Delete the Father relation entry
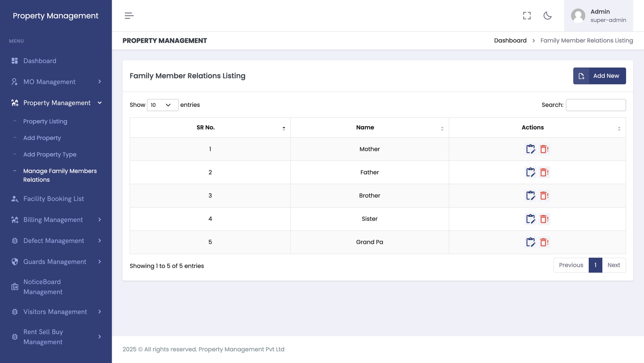This screenshot has height=363, width=644. (x=544, y=172)
